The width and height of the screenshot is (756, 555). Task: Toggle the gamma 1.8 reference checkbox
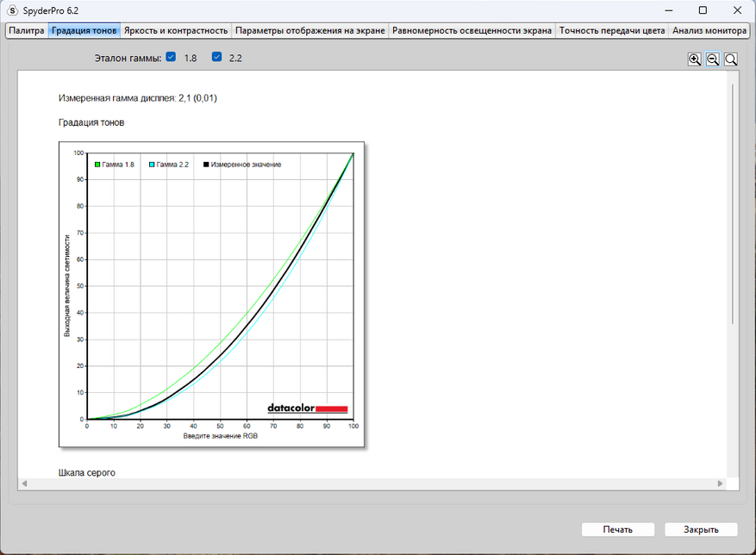point(172,58)
